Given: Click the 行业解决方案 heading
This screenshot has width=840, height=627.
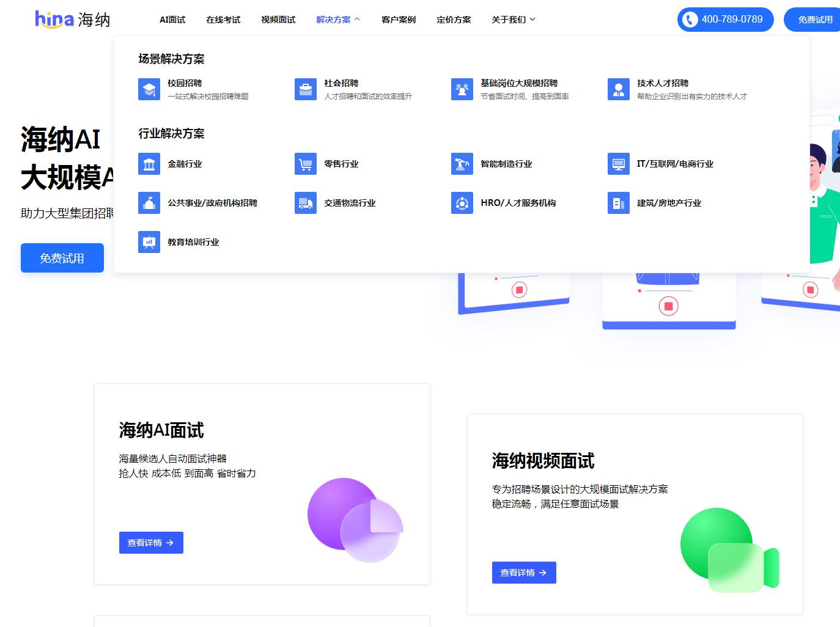Looking at the screenshot, I should (171, 134).
